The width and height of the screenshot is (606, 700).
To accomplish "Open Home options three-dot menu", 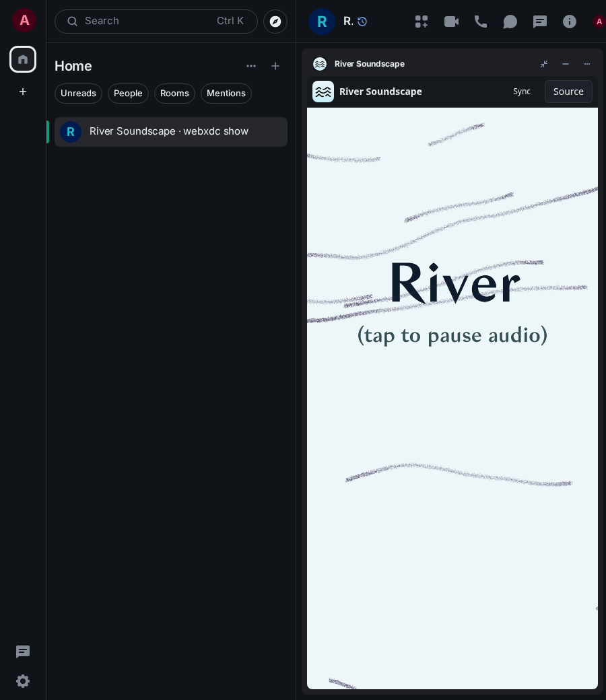I will pyautogui.click(x=251, y=66).
